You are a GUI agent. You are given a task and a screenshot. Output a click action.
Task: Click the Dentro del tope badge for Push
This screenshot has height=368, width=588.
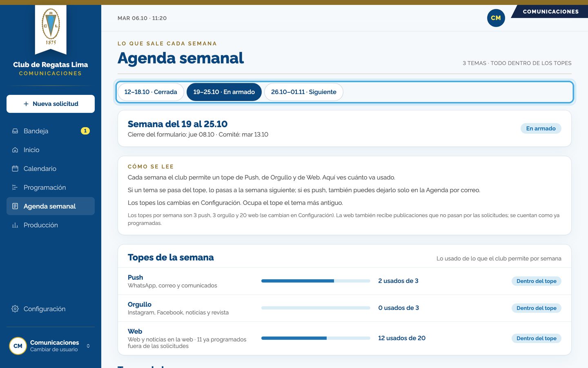coord(537,281)
